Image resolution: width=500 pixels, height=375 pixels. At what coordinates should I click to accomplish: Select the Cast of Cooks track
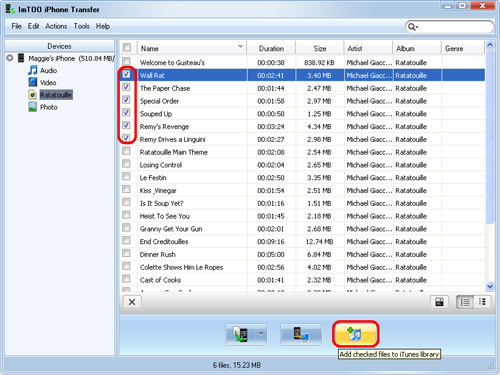(x=160, y=280)
